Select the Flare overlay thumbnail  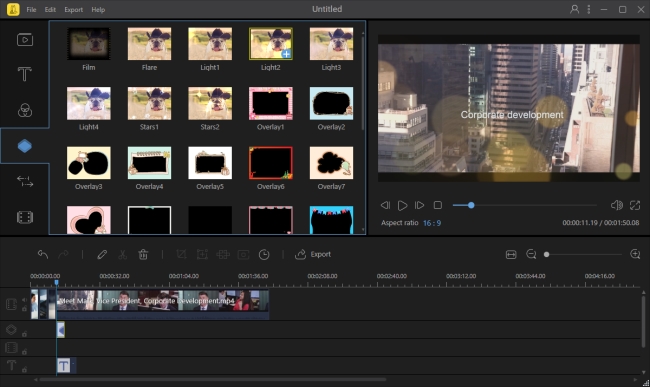coord(149,44)
